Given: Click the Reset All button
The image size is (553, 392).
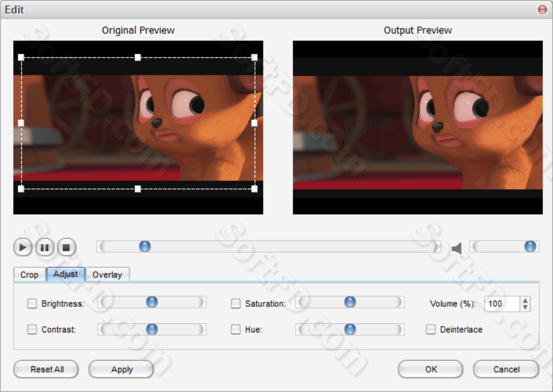Looking at the screenshot, I should coord(46,369).
